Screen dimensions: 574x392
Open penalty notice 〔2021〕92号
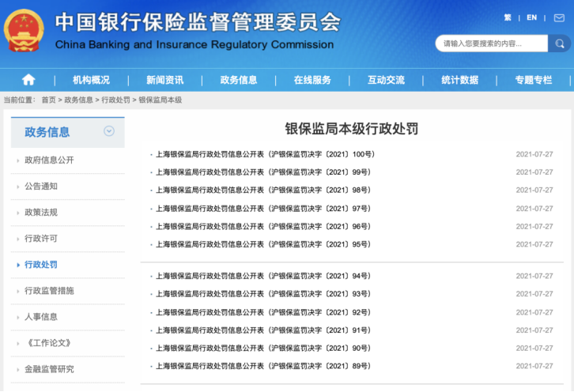click(263, 312)
